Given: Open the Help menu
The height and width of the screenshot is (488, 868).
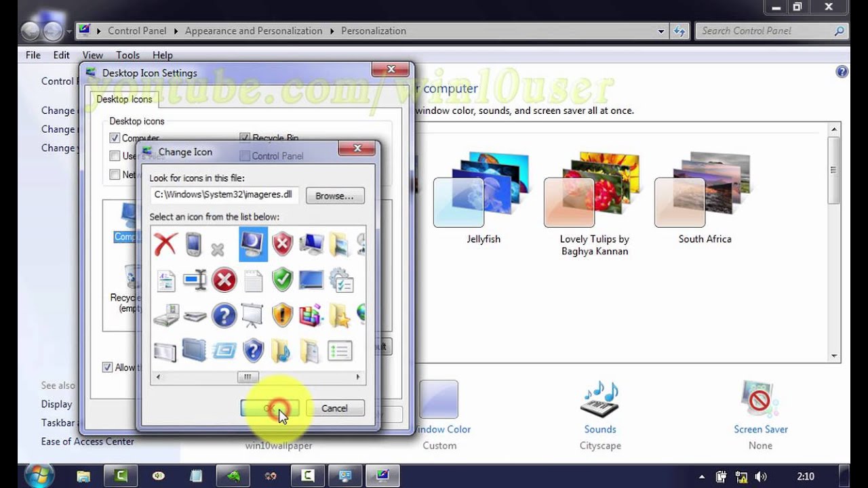Looking at the screenshot, I should (x=163, y=55).
